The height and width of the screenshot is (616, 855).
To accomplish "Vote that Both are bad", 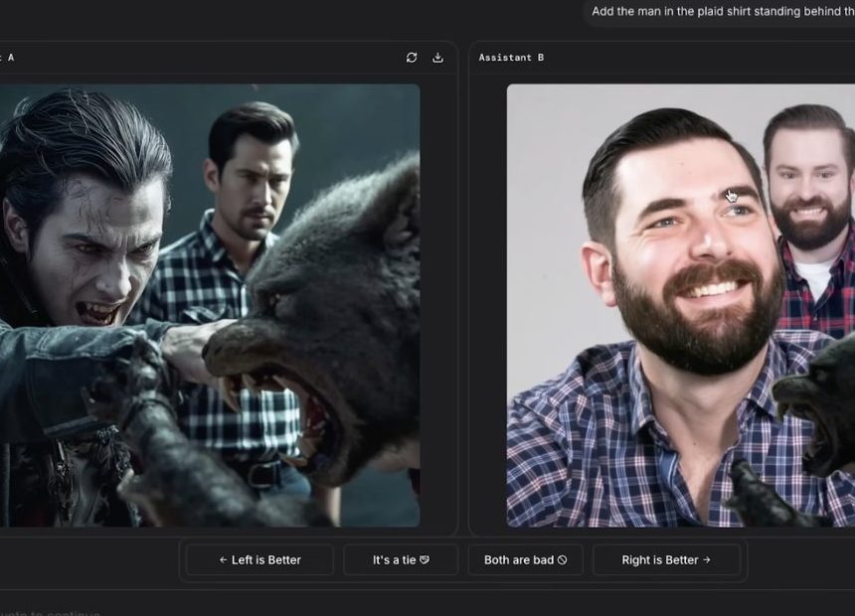I will [x=525, y=560].
